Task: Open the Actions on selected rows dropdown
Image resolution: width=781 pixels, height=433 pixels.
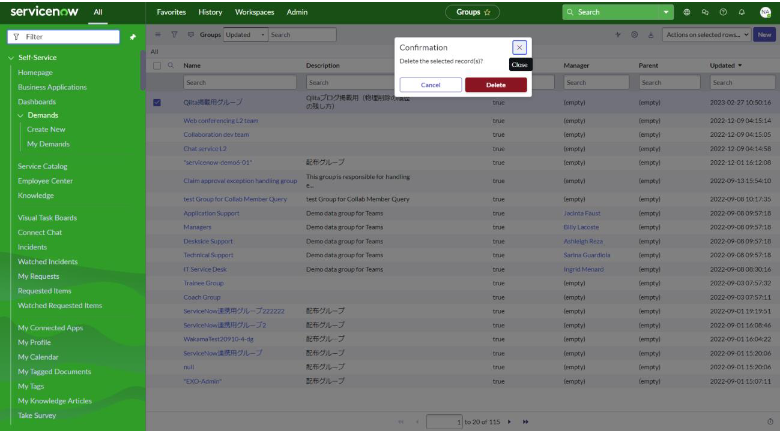Action: point(706,35)
